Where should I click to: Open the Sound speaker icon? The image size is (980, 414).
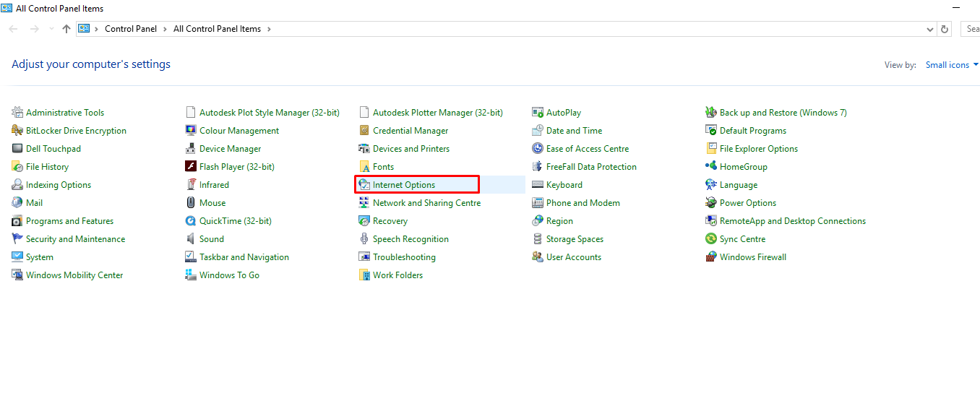coord(191,239)
